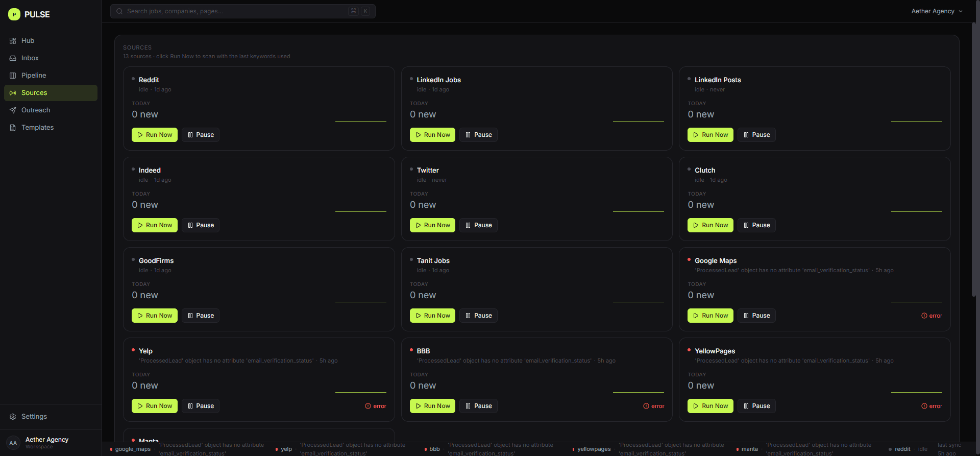Click play icon in Google Maps Run Now
Screen dimensions: 980x456
(696, 316)
